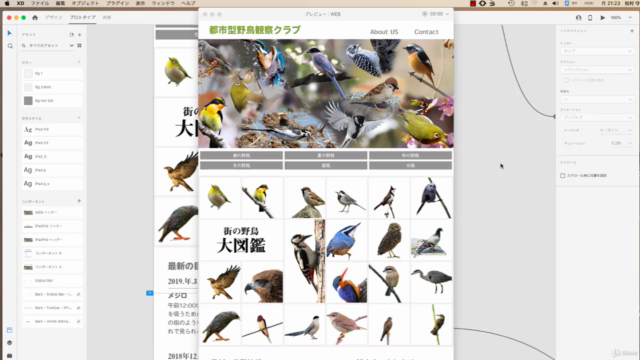The height and width of the screenshot is (360, 640).
Task: Open the Animation dropdown set to Dissolve
Action: (x=597, y=118)
